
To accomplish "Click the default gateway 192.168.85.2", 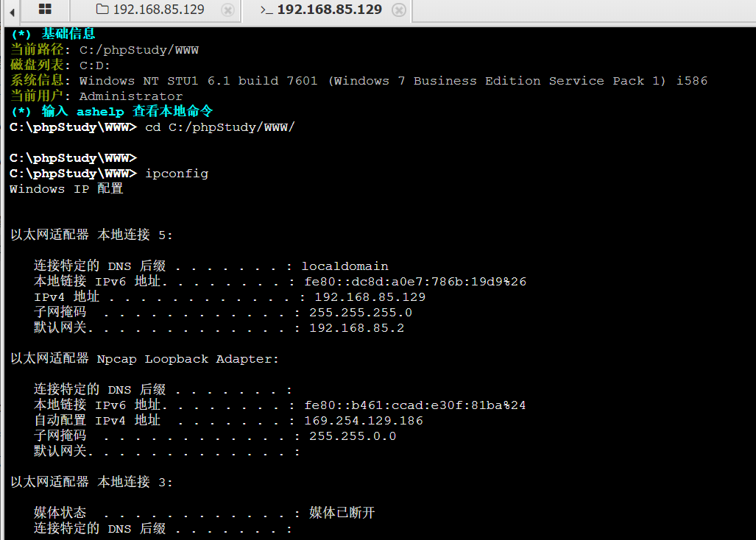I will [x=357, y=327].
